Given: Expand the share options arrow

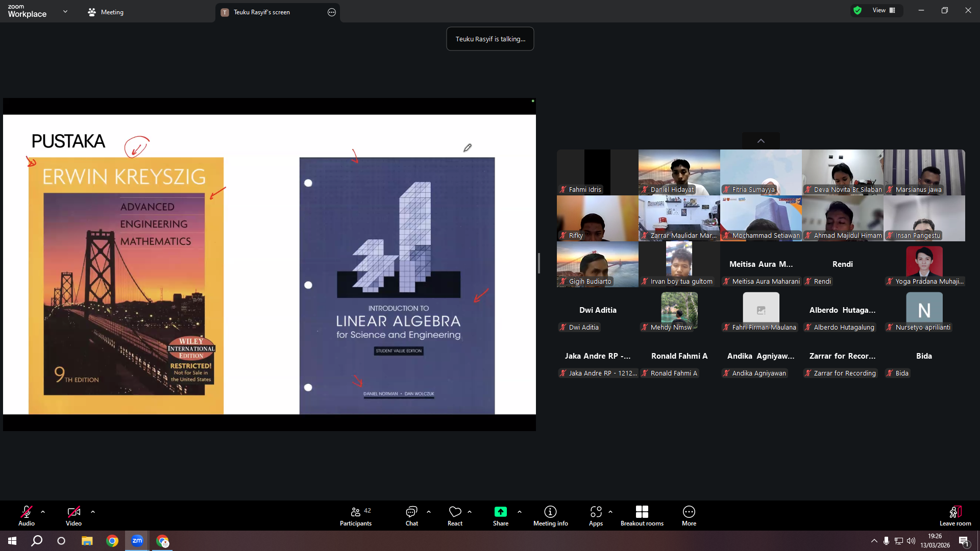Looking at the screenshot, I should pos(520,512).
